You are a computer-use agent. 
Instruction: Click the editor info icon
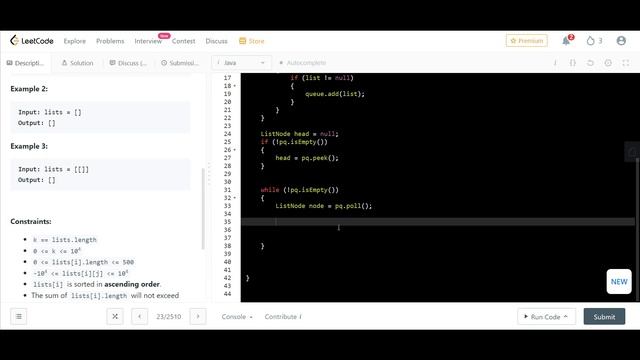pos(555,63)
